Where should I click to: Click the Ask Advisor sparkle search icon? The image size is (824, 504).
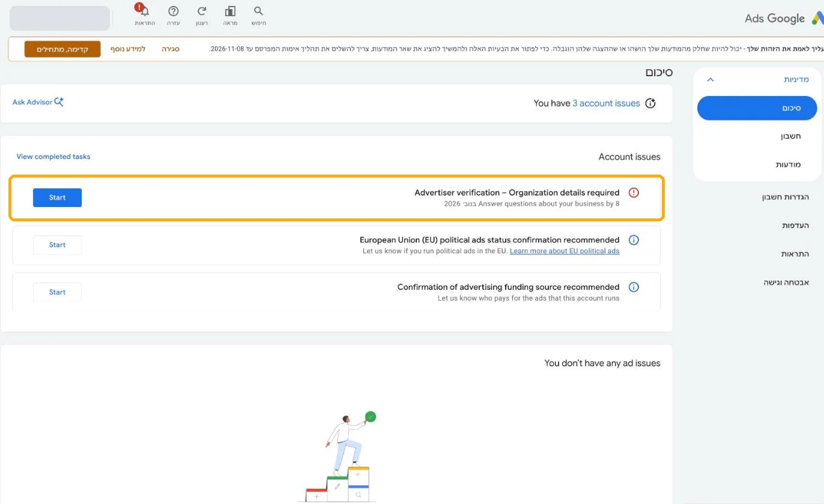click(x=59, y=102)
